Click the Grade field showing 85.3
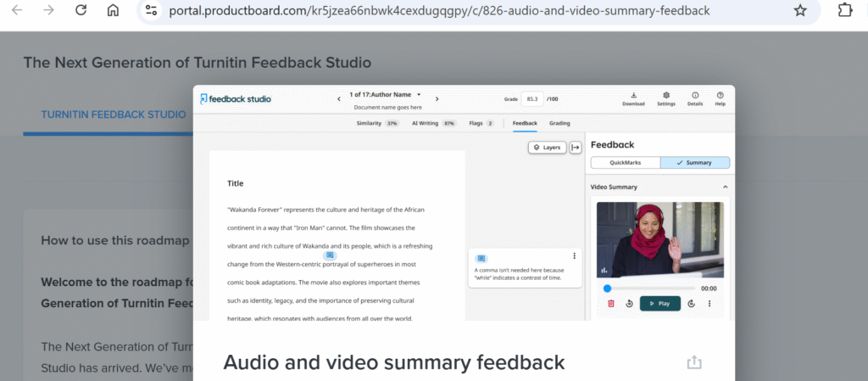This screenshot has height=381, width=868. [532, 98]
